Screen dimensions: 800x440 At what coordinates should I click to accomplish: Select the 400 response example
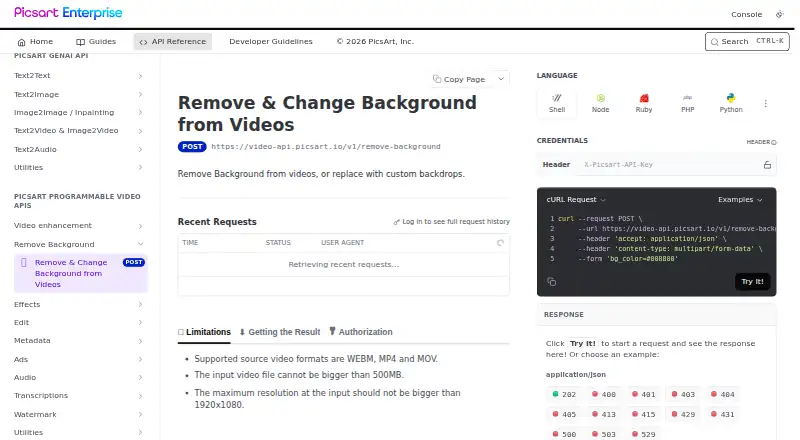(x=604, y=395)
